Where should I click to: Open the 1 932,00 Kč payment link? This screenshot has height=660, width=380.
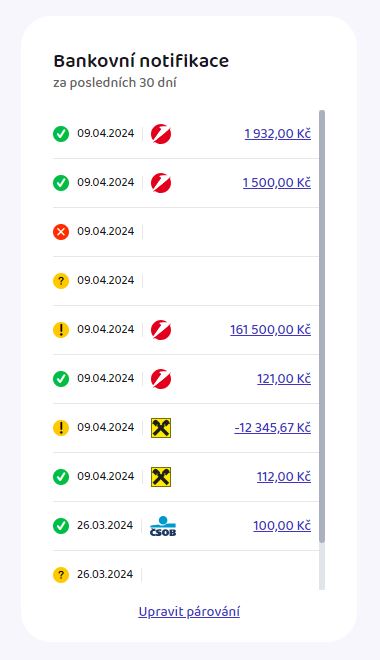pos(278,134)
